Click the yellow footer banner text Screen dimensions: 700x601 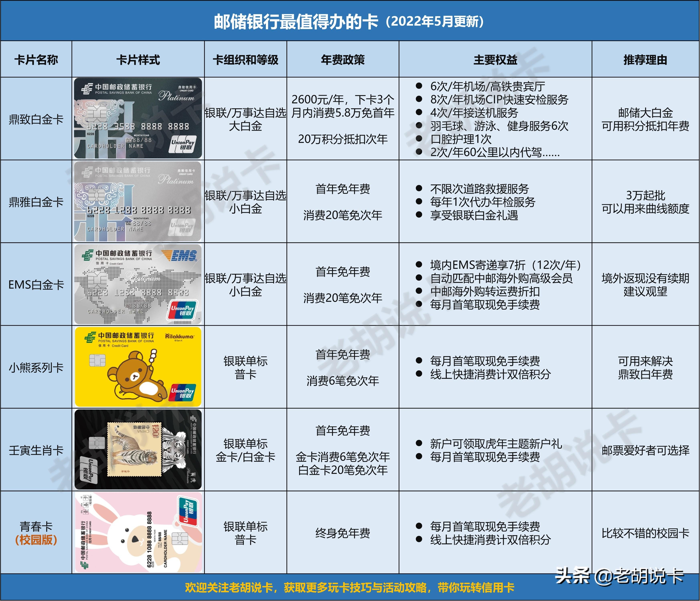point(350,588)
